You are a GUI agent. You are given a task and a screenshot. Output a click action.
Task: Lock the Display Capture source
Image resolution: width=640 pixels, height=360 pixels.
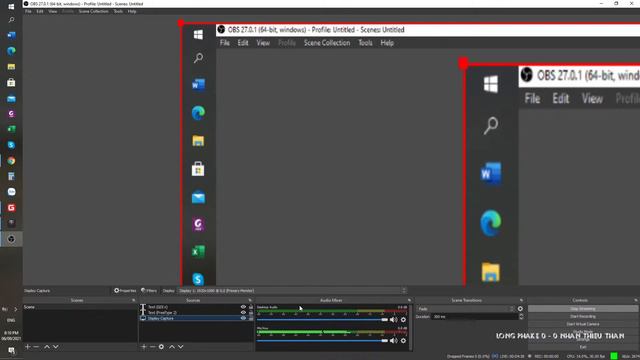[251, 318]
